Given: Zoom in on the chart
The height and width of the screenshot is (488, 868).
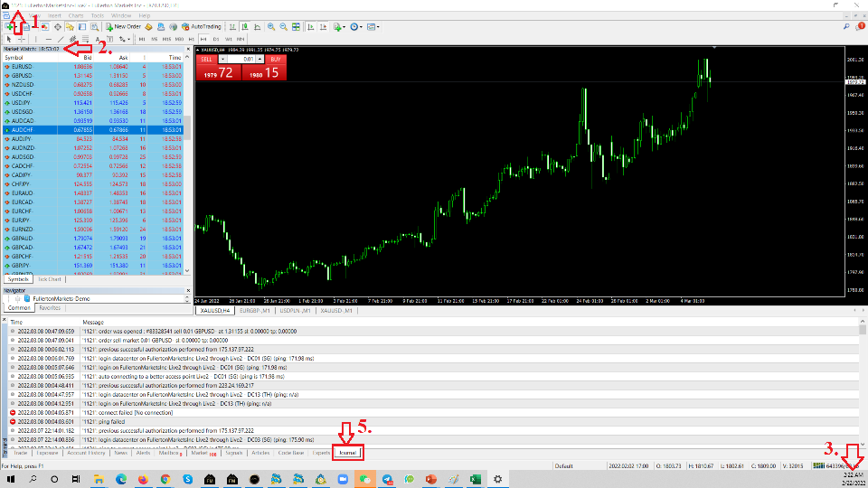Looking at the screenshot, I should pos(271,26).
